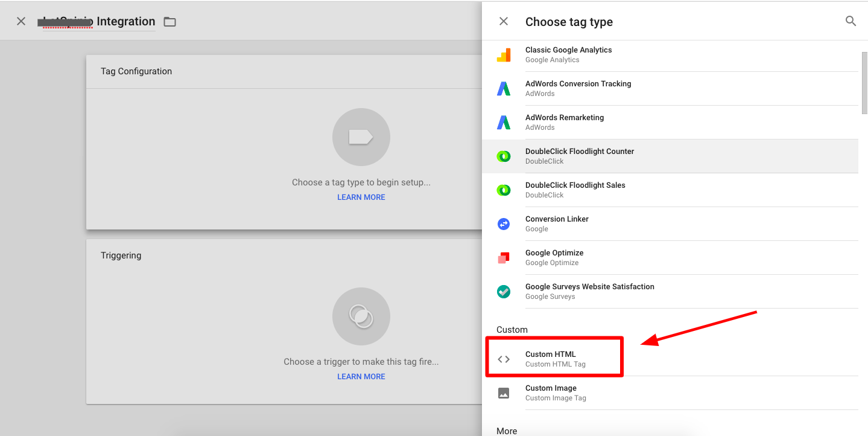Select Classic Google Analytics tag type

coord(670,55)
